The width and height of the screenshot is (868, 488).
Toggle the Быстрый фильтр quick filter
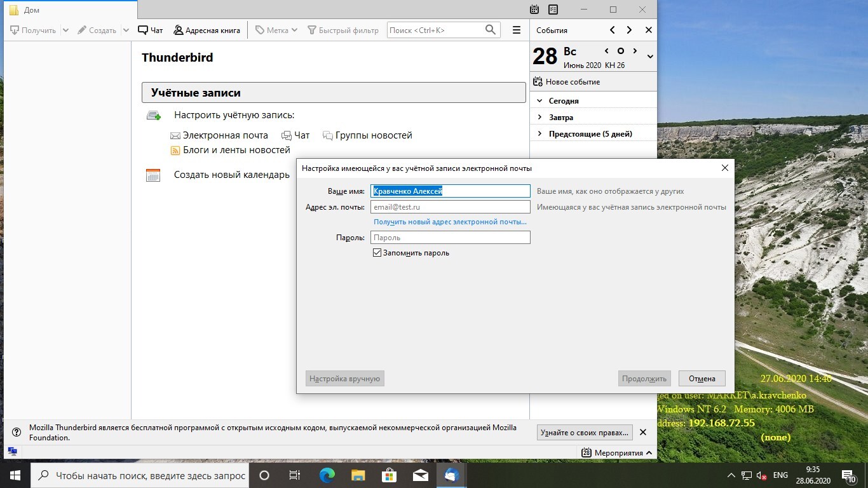[343, 30]
